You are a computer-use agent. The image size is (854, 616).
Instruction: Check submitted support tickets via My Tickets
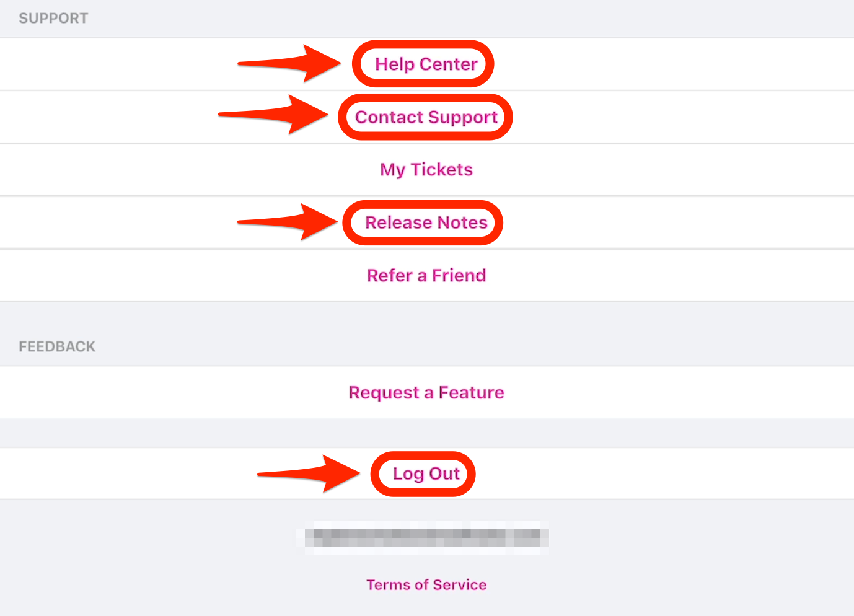(x=426, y=170)
